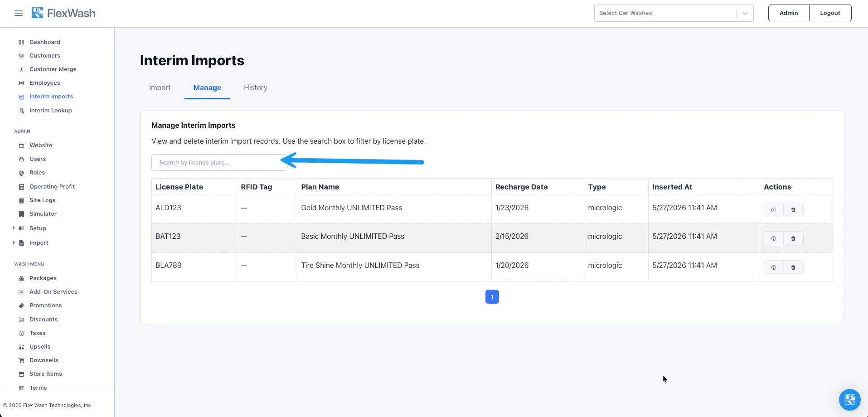Open the Operating Profit link
This screenshot has height=417, width=868.
52,187
